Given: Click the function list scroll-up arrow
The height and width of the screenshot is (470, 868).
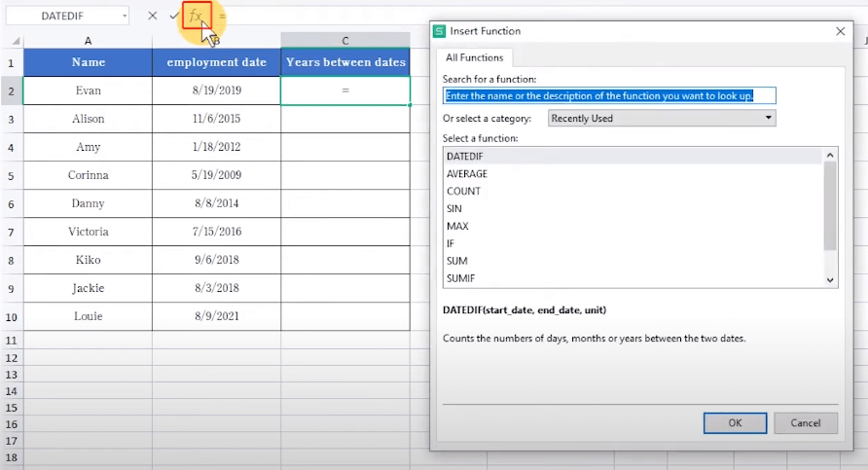Looking at the screenshot, I should 830,155.
